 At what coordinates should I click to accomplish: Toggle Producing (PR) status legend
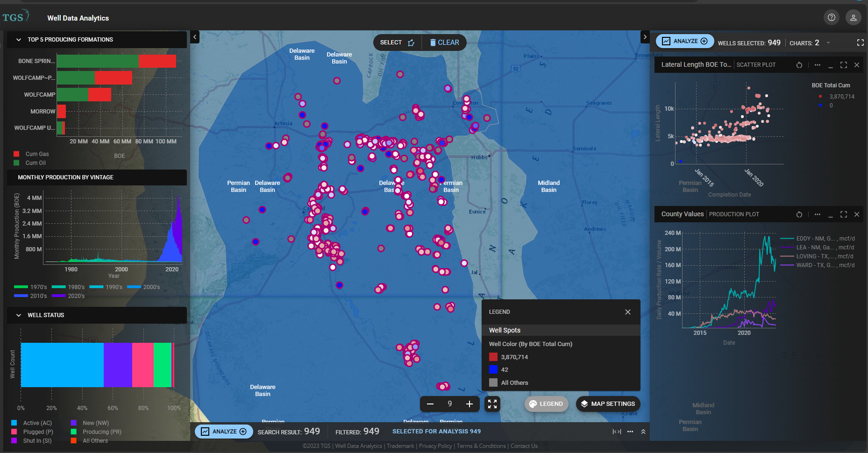coord(96,432)
